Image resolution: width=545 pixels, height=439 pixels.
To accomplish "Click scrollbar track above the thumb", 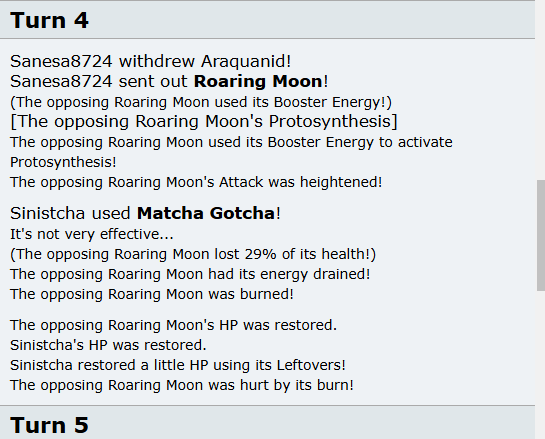I will [x=541, y=90].
